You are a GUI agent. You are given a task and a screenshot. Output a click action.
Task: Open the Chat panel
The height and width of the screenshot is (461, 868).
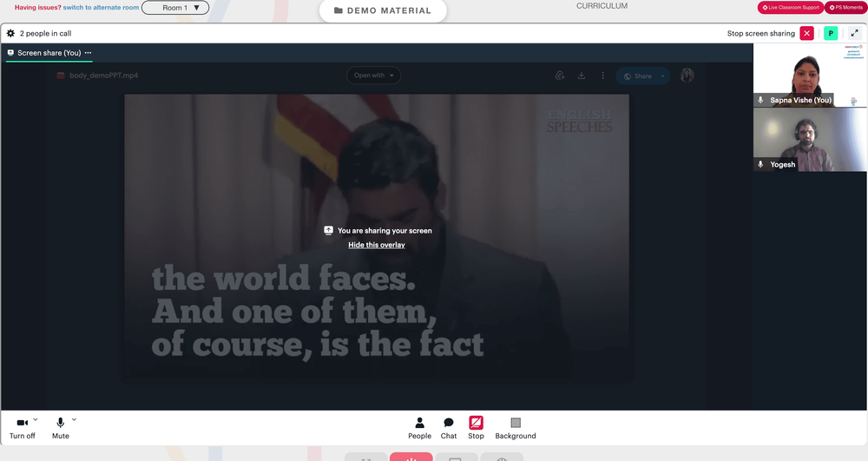tap(449, 428)
